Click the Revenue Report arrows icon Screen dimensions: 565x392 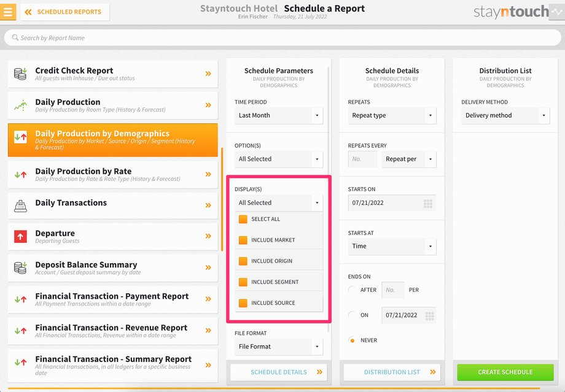click(x=20, y=331)
